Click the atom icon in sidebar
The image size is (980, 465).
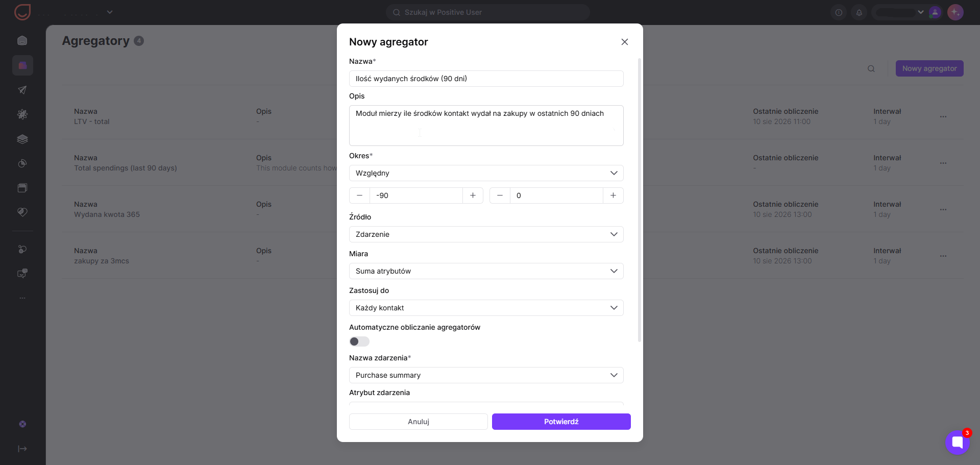pyautogui.click(x=22, y=114)
